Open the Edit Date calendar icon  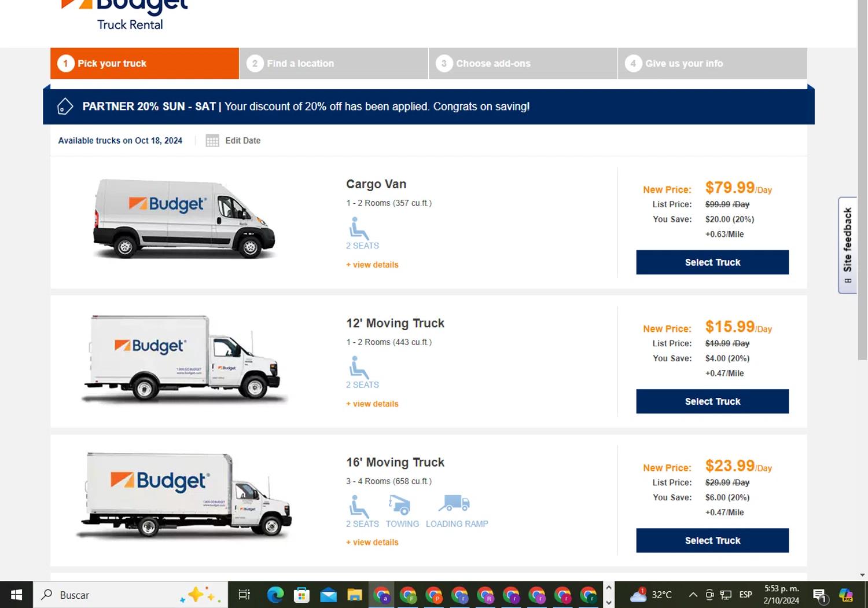pos(212,141)
